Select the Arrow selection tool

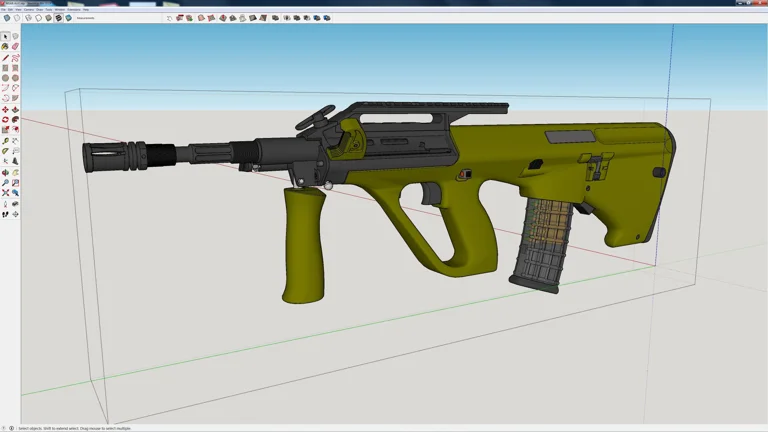pyautogui.click(x=5, y=36)
